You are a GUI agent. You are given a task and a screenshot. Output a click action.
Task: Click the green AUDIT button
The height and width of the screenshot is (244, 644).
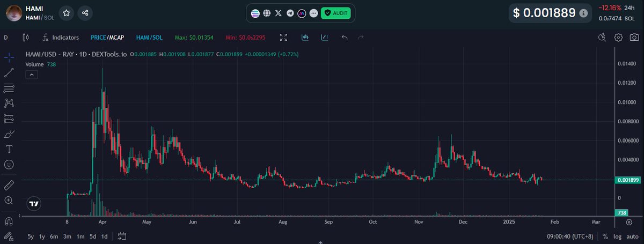point(335,13)
